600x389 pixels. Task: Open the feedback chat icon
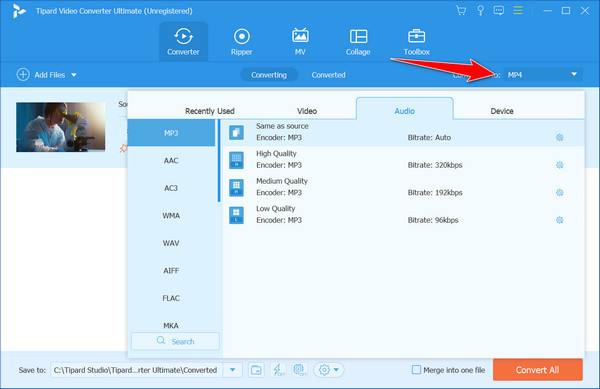499,10
